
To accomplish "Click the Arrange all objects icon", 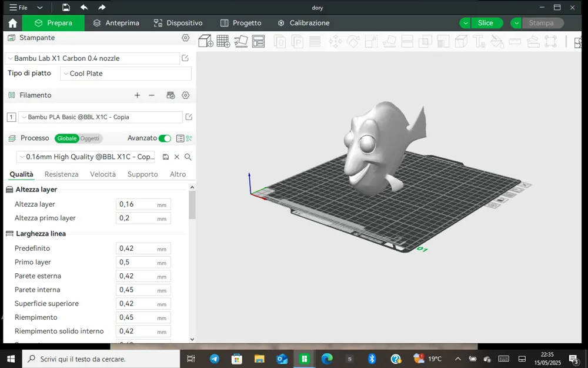I will [259, 41].
